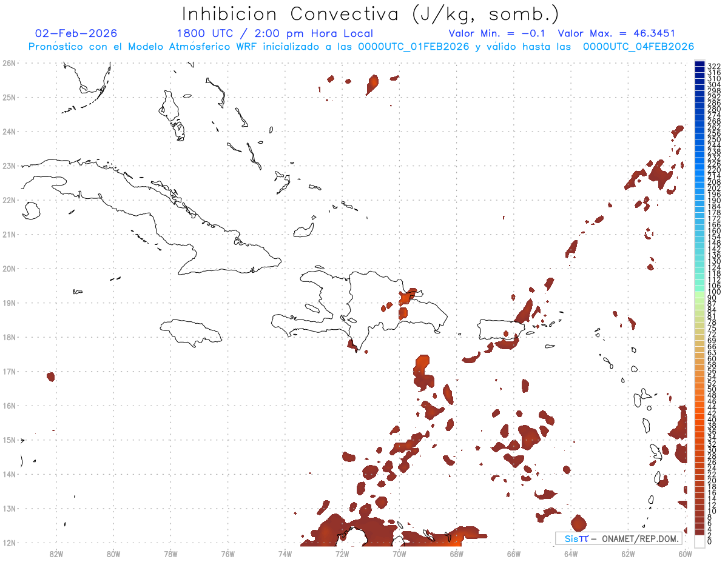Image resolution: width=728 pixels, height=562 pixels.
Task: Click the "82W" longitude label
Action: click(x=56, y=553)
